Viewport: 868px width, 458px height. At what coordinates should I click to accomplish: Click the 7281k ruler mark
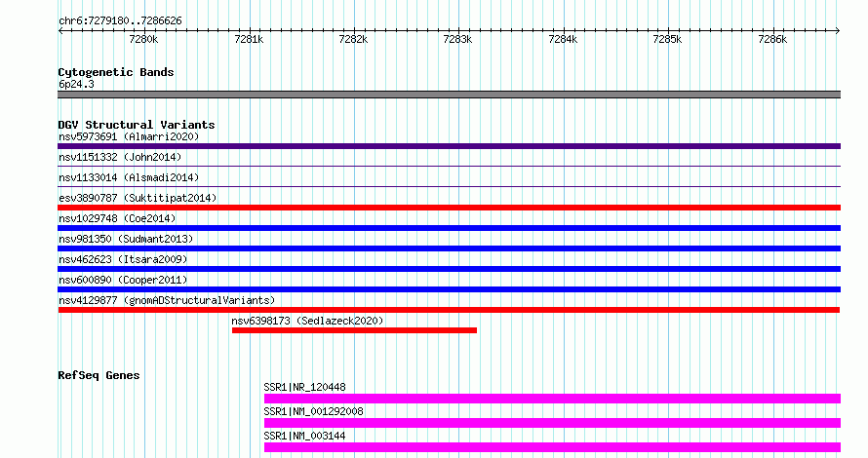tap(249, 39)
